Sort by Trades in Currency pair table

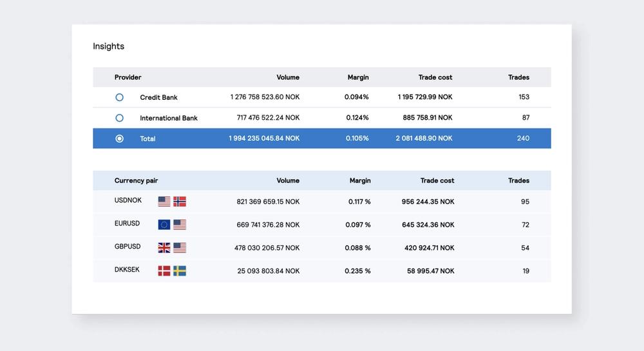click(518, 180)
